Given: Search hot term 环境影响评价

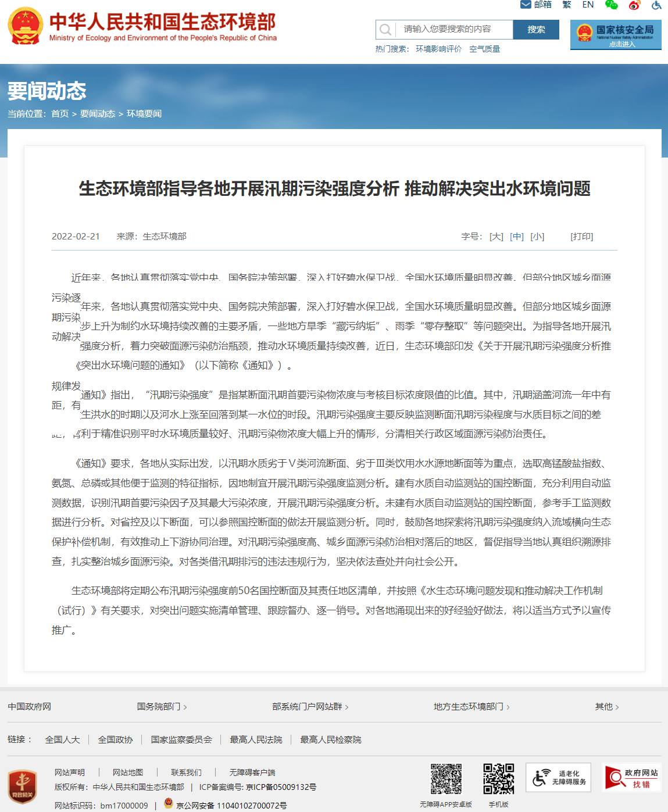Looking at the screenshot, I should point(438,49).
